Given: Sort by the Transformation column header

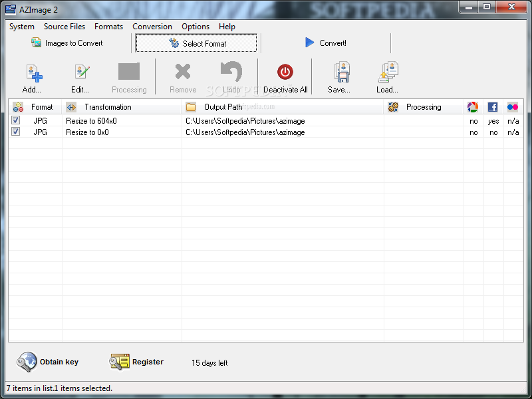Looking at the screenshot, I should [x=122, y=107].
